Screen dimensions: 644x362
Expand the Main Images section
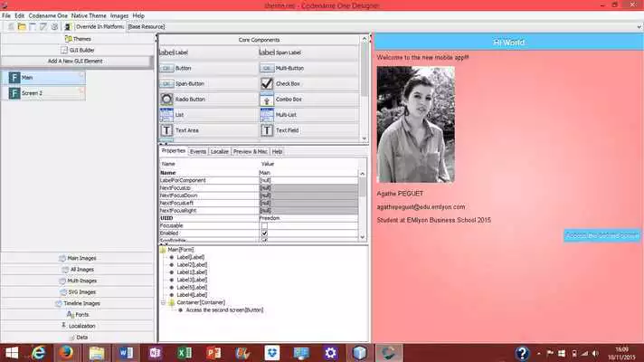tap(77, 258)
